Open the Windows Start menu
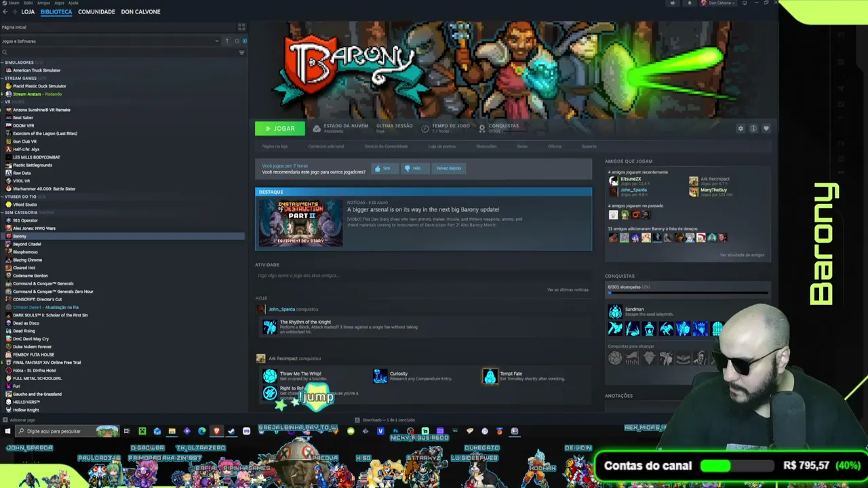Screen dimensions: 868x488 pos(7,431)
